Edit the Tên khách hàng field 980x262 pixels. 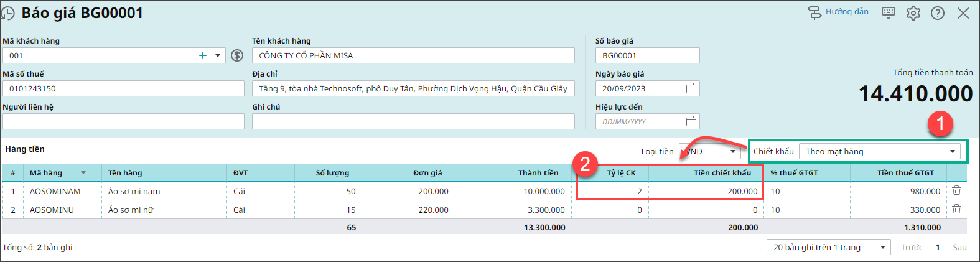point(413,55)
